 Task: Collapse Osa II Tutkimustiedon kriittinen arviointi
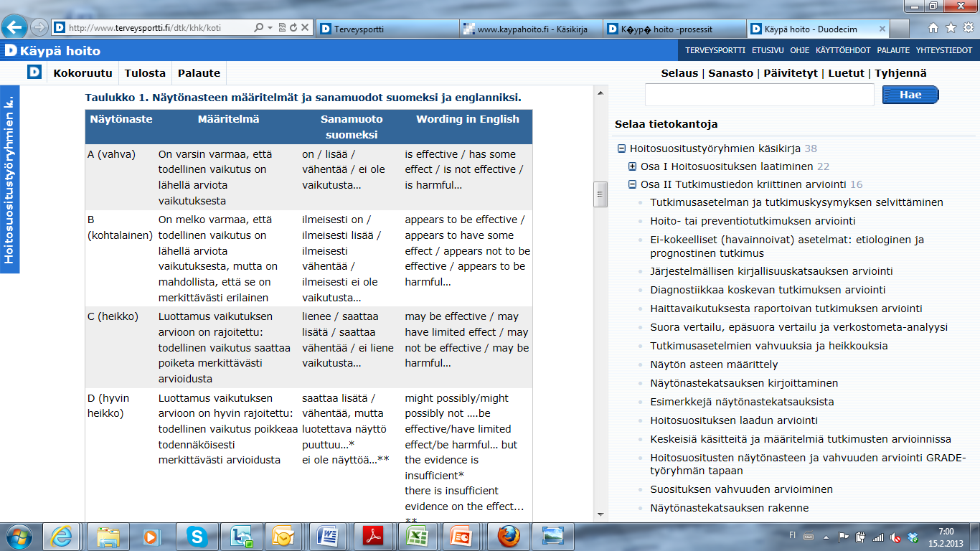point(632,184)
